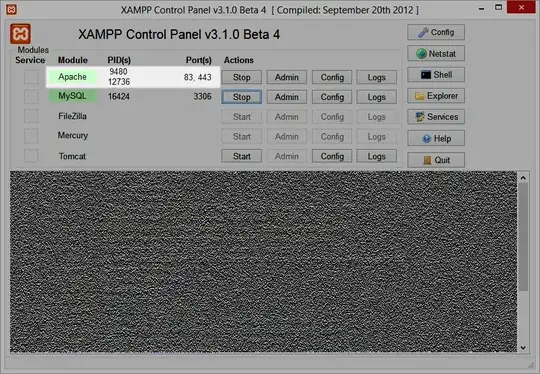The width and height of the screenshot is (540, 374).
Task: Click the log pane scrollbar thumb
Action: click(523, 237)
